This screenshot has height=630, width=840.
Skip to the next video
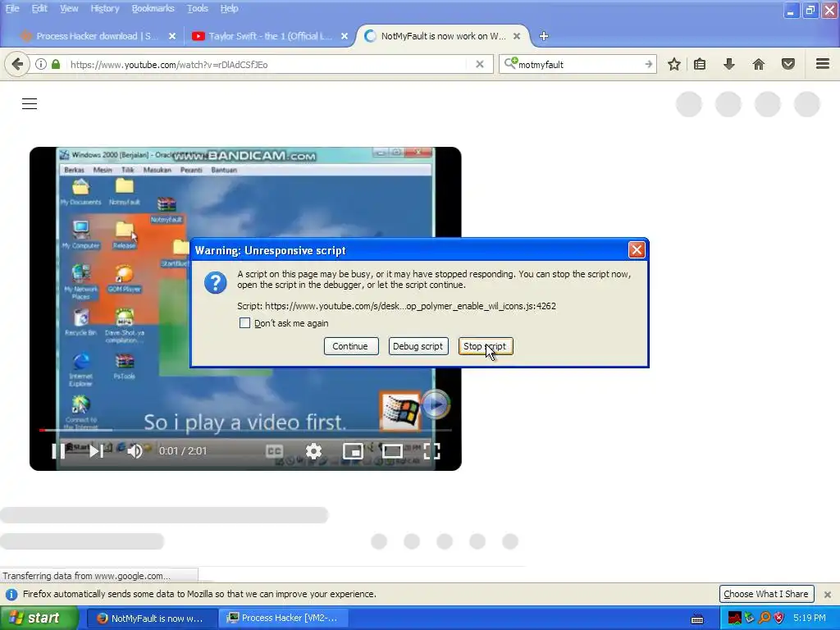(x=97, y=451)
